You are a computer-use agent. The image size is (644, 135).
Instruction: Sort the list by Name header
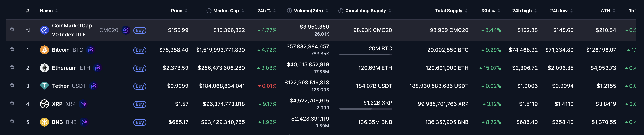click(46, 11)
